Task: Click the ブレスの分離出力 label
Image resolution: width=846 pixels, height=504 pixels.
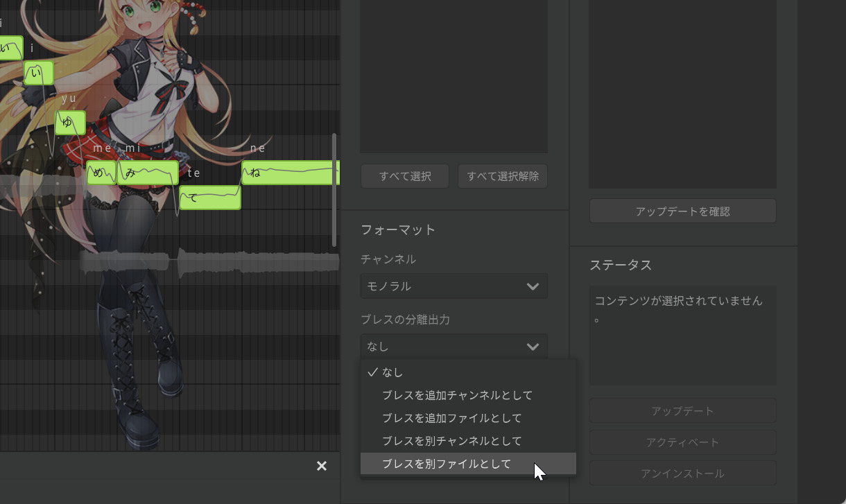Action: [x=406, y=320]
